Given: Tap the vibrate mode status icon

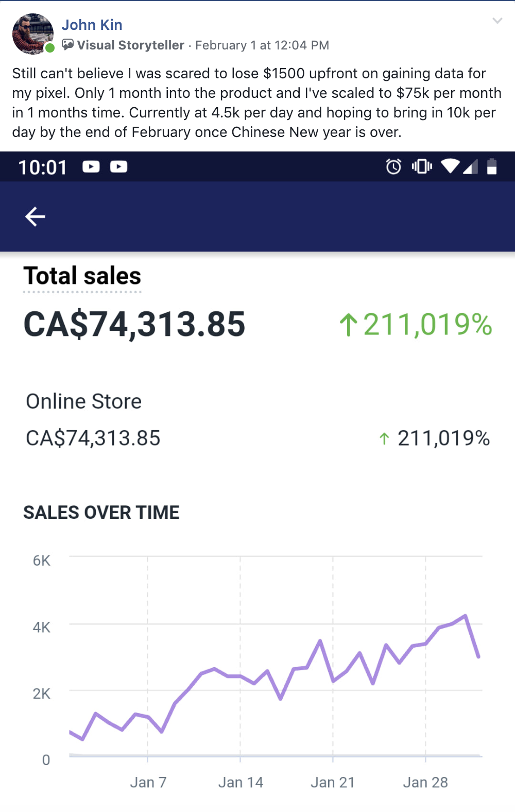Looking at the screenshot, I should [422, 166].
